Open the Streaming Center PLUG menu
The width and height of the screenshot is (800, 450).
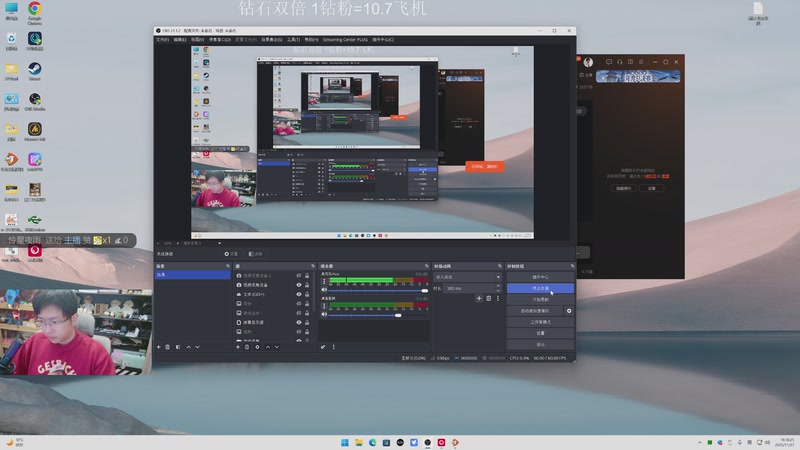(345, 39)
